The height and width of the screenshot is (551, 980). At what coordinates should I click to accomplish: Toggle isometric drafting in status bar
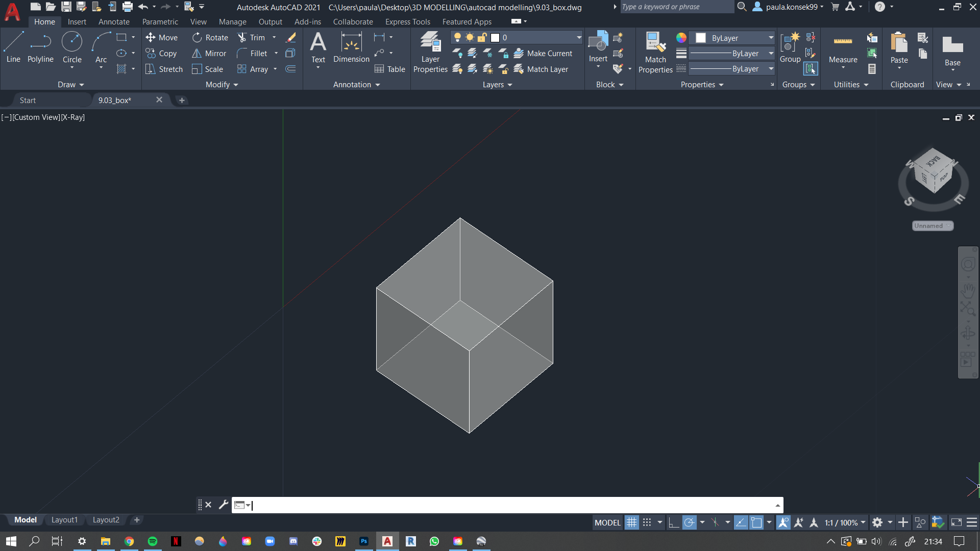click(x=715, y=522)
